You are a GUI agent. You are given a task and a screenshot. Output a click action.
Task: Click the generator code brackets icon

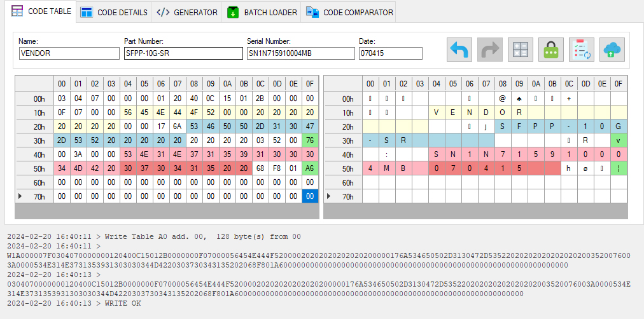pyautogui.click(x=163, y=12)
